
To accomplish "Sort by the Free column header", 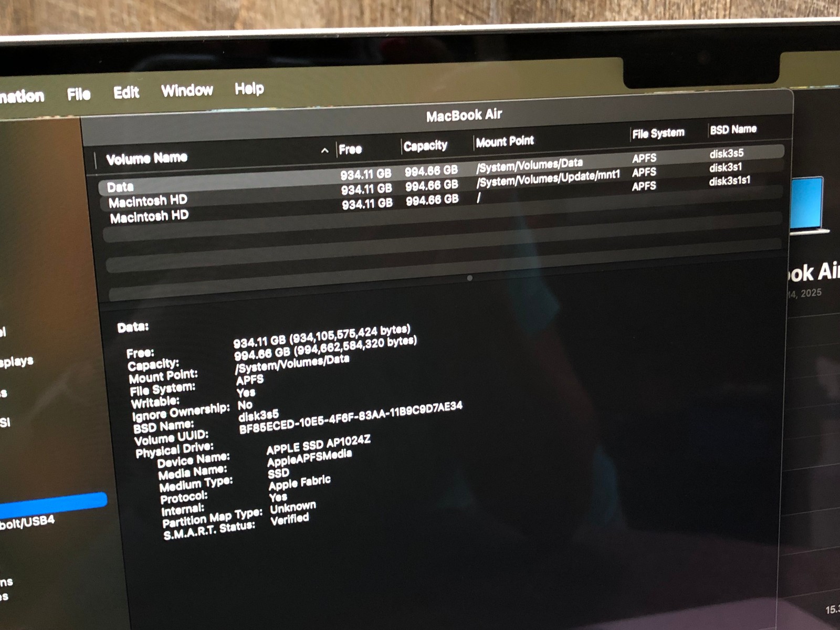I will pyautogui.click(x=350, y=149).
